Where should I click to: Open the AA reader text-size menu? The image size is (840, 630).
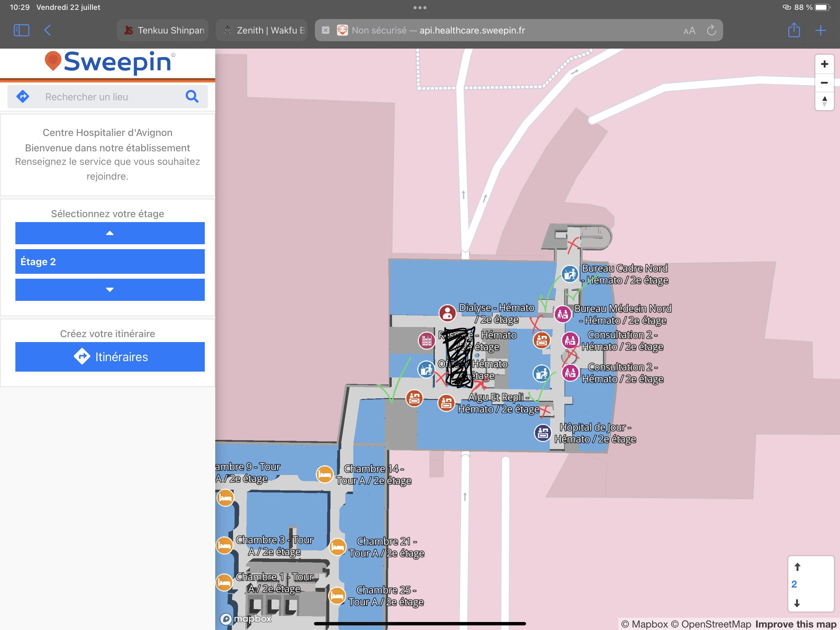click(x=689, y=31)
